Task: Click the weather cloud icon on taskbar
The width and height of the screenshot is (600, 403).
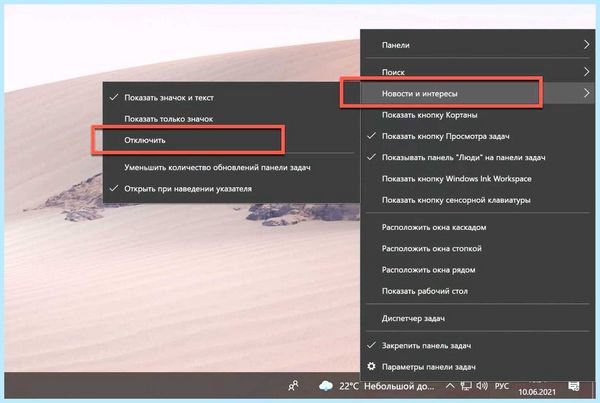Action: pyautogui.click(x=326, y=386)
